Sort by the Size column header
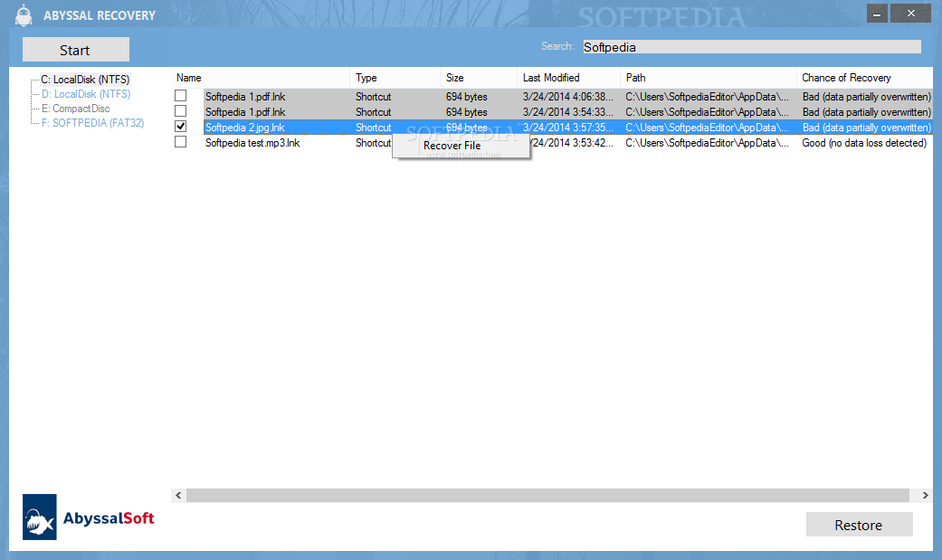942x560 pixels. tap(478, 78)
